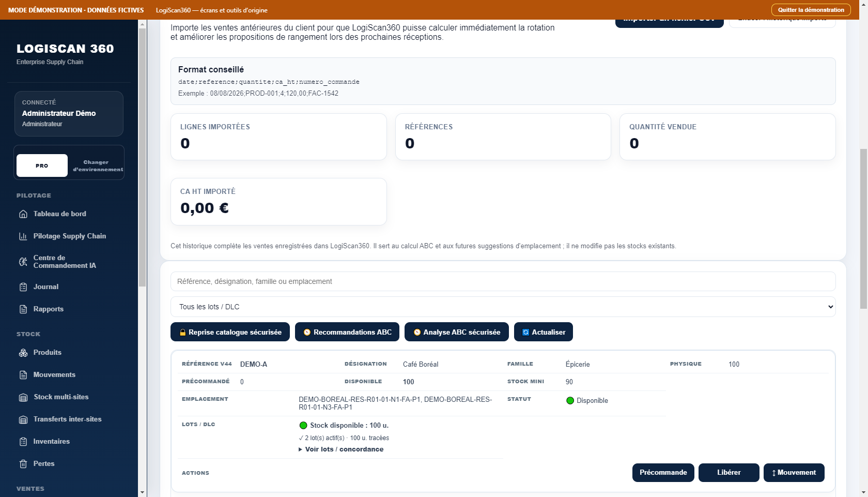868x497 pixels.
Task: Click the Mouvements sidebar icon
Action: [x=23, y=375]
